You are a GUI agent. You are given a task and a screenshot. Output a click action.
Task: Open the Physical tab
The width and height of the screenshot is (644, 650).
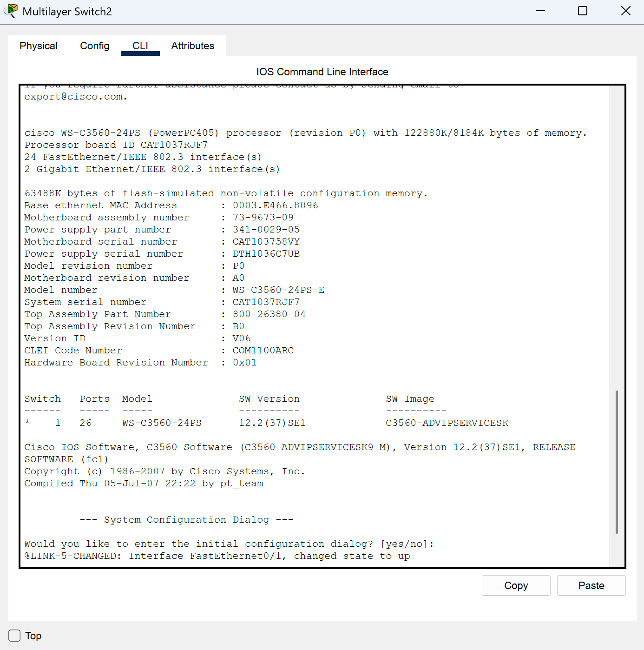39,46
